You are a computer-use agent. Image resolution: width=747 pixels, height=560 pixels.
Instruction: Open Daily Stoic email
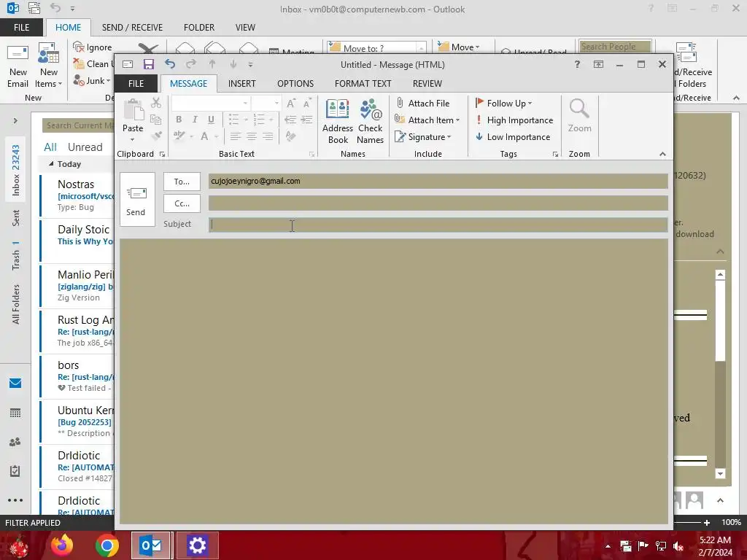click(77, 241)
